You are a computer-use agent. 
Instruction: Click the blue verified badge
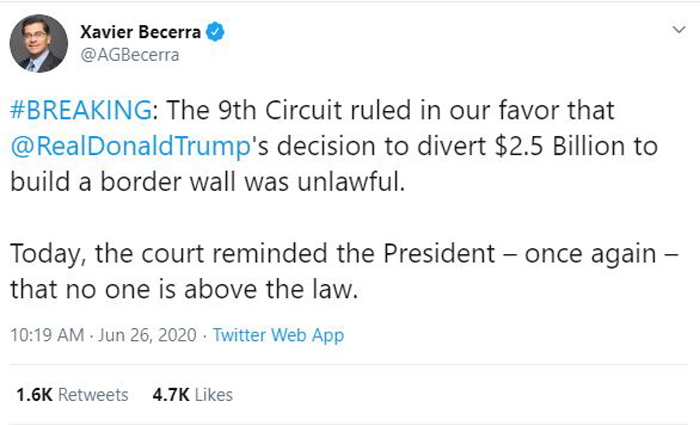[x=215, y=32]
